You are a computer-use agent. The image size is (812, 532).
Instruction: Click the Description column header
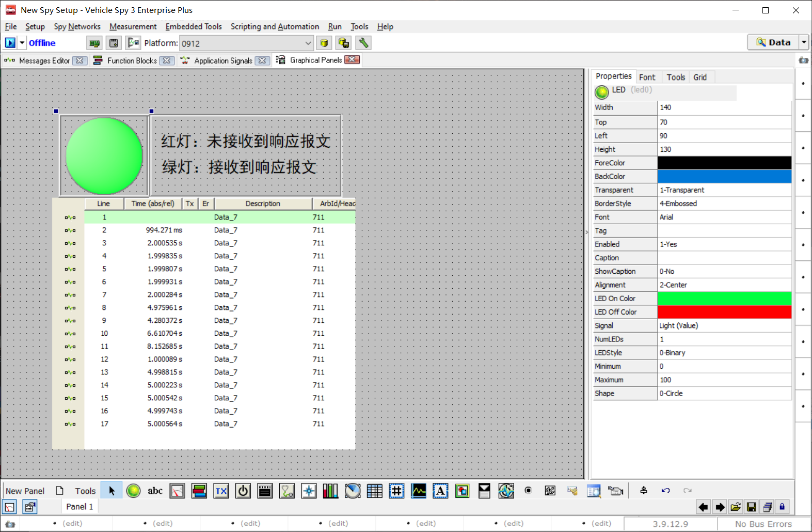click(x=263, y=204)
